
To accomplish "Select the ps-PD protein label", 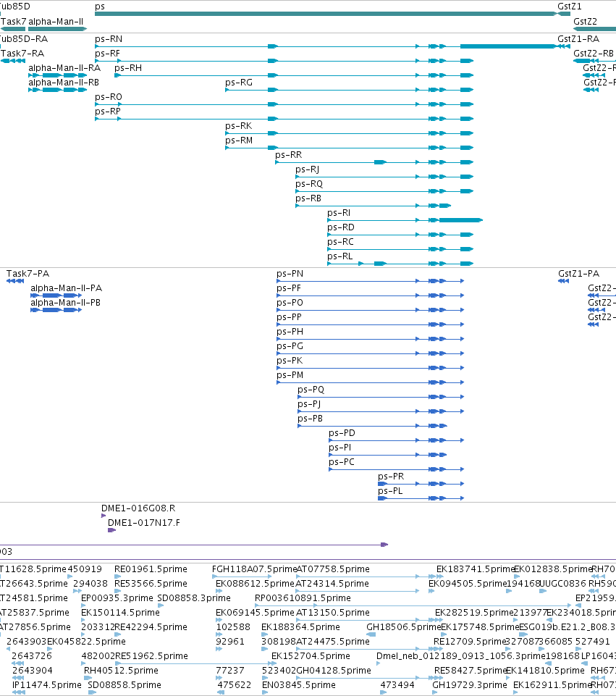I will (x=342, y=433).
